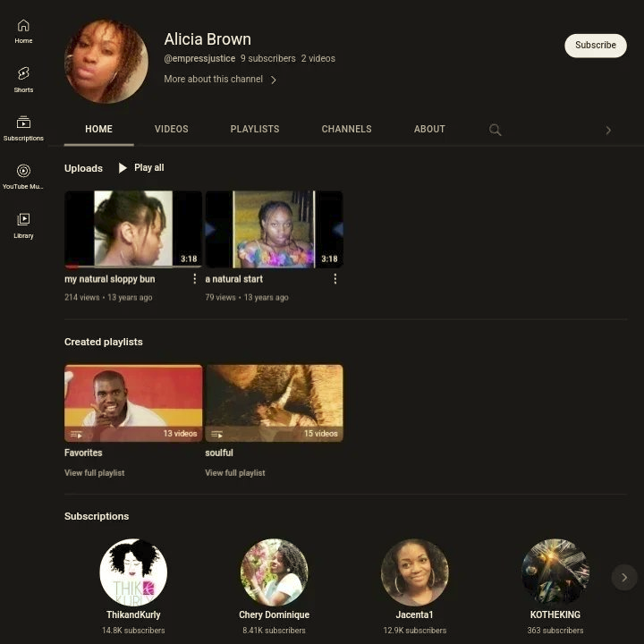View full playlist for soulful
Image resolution: width=644 pixels, height=644 pixels.
235,473
